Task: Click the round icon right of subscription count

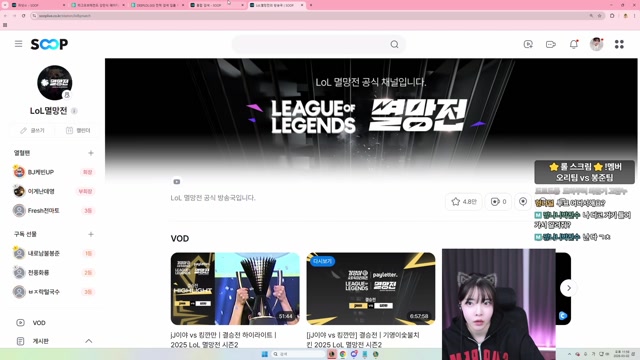Action: click(x=523, y=202)
